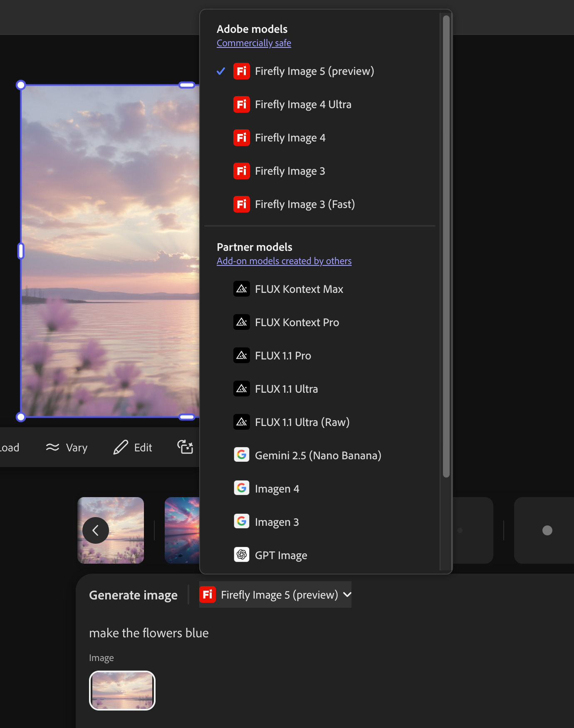Image resolution: width=574 pixels, height=728 pixels.
Task: Click the top edge handle of the image
Action: coord(187,85)
